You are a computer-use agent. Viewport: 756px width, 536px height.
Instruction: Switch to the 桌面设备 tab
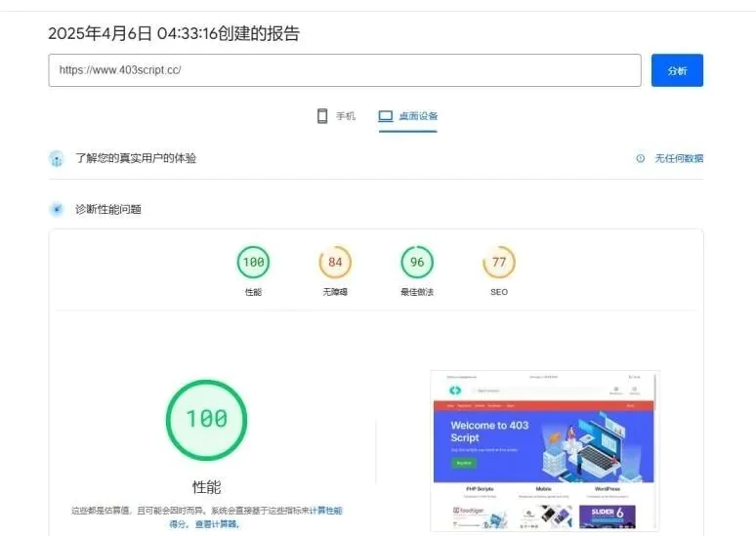pyautogui.click(x=408, y=116)
